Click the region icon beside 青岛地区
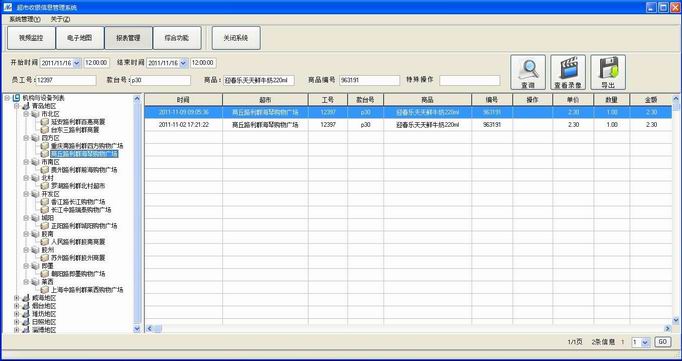 click(26, 106)
